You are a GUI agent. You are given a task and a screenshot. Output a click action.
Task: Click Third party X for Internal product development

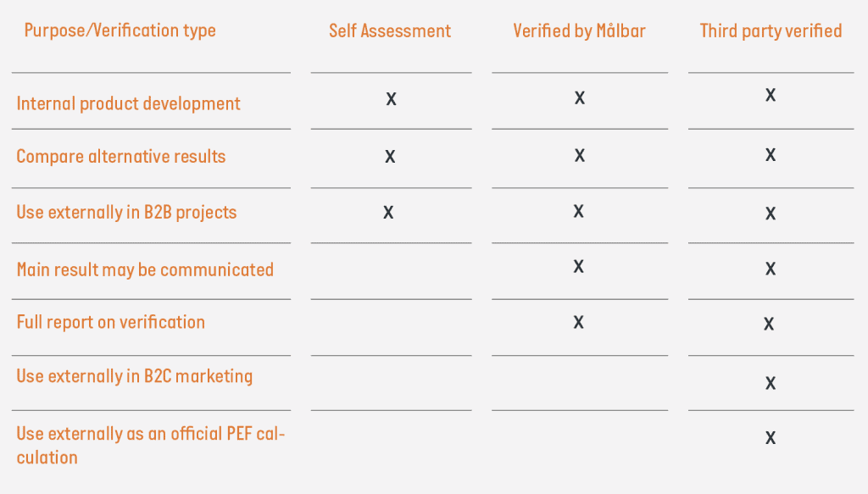[771, 95]
